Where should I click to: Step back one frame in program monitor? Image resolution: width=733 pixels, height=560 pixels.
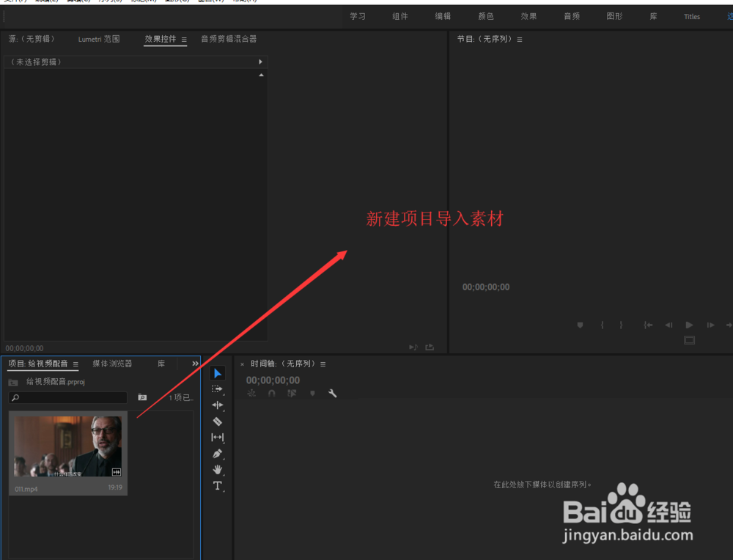click(669, 325)
